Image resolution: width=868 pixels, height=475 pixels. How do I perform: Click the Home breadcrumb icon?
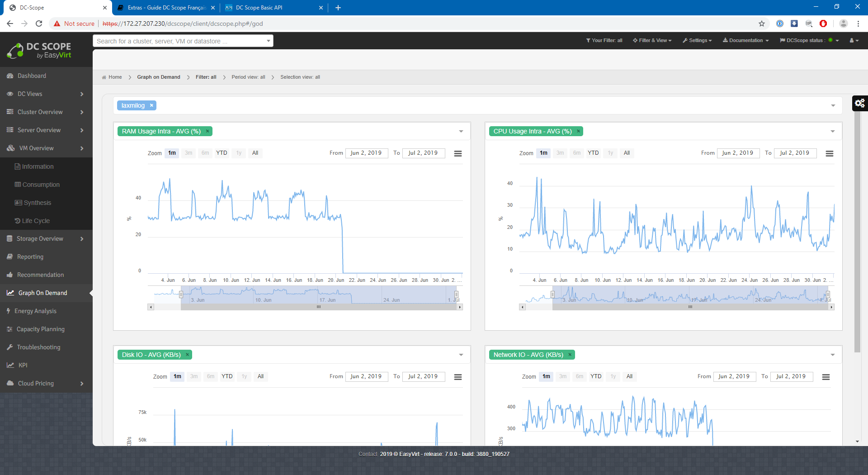pyautogui.click(x=104, y=77)
